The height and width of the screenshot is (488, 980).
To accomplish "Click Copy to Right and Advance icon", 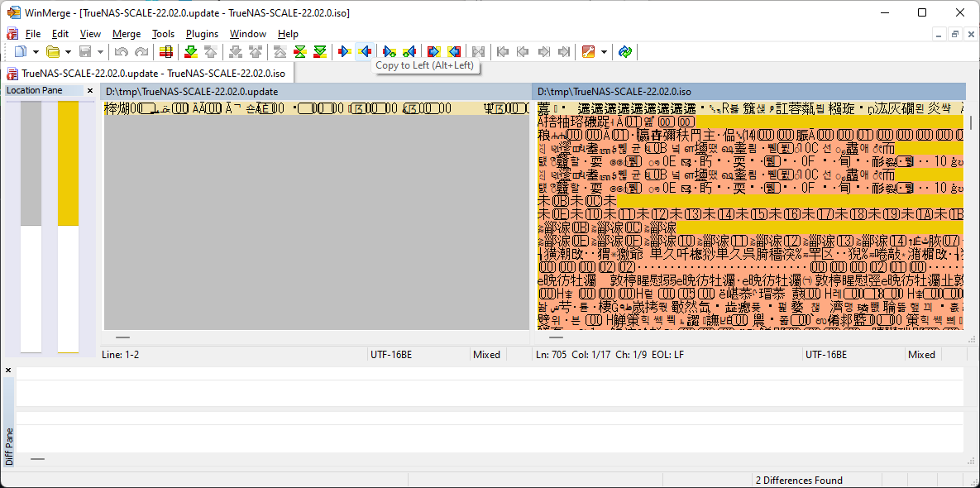I will [390, 52].
